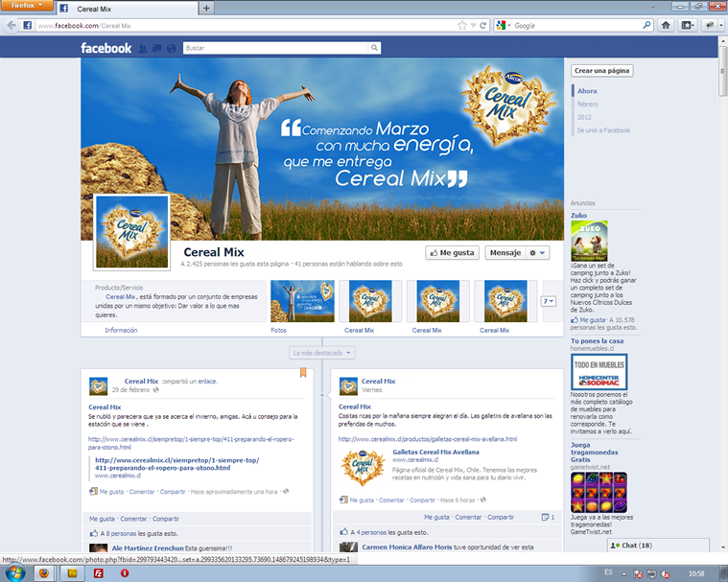Click the volume icon in system tray
Viewport: 728px width, 582px height.
(665, 574)
